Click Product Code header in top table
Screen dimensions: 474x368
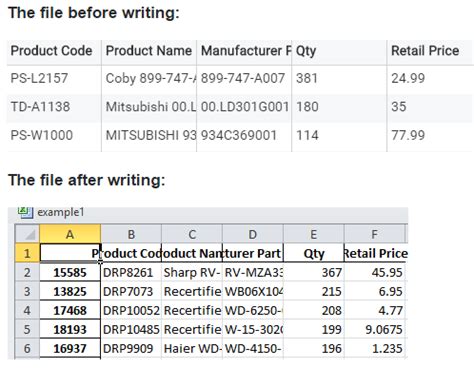tap(51, 51)
